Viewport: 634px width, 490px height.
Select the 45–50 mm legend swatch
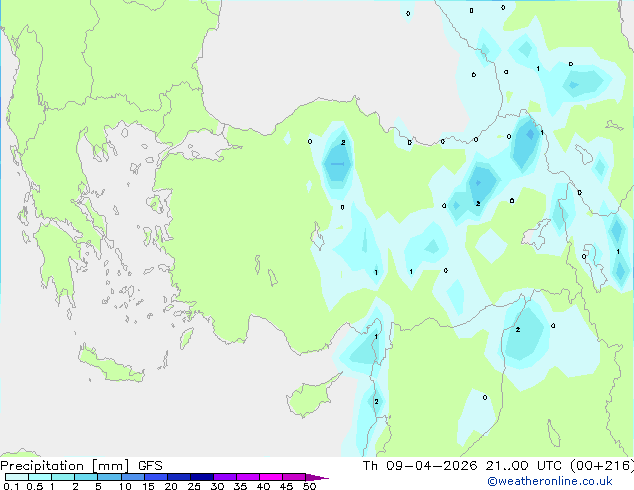click(294, 477)
